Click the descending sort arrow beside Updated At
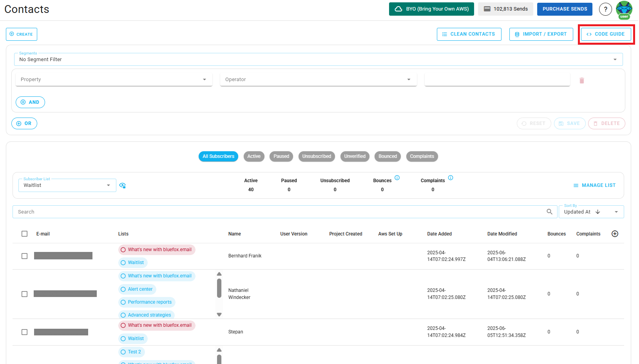The height and width of the screenshot is (364, 639). coord(597,212)
